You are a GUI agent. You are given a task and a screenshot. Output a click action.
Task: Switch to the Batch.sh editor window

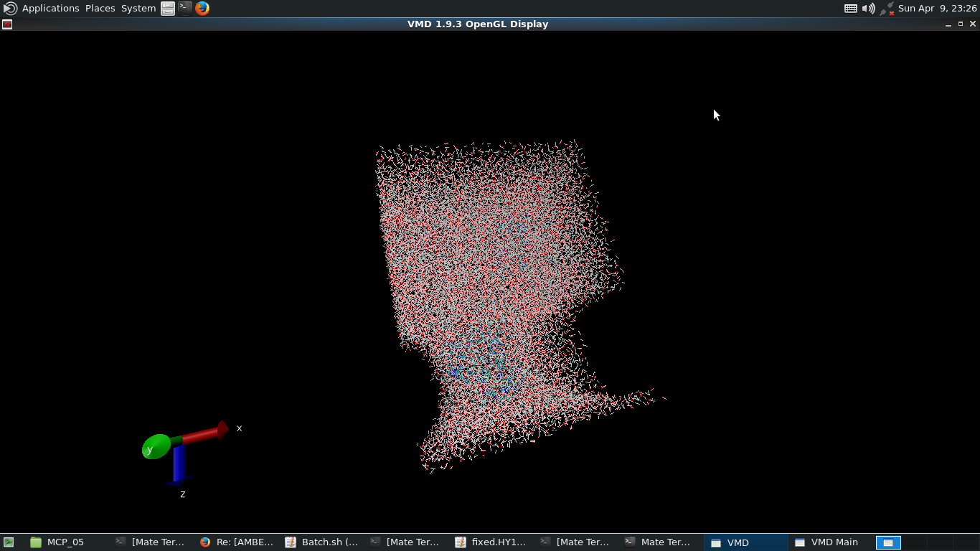tap(321, 542)
